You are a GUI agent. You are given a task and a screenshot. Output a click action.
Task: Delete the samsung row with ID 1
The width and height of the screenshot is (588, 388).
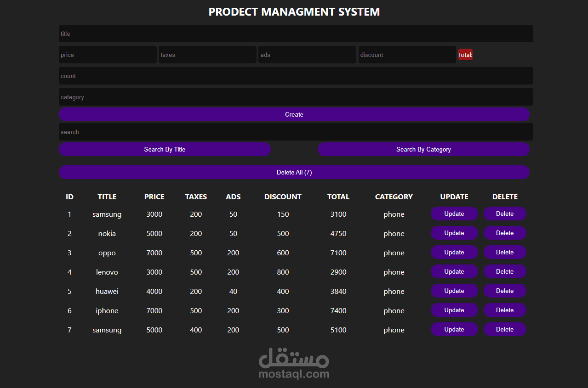[x=505, y=214]
